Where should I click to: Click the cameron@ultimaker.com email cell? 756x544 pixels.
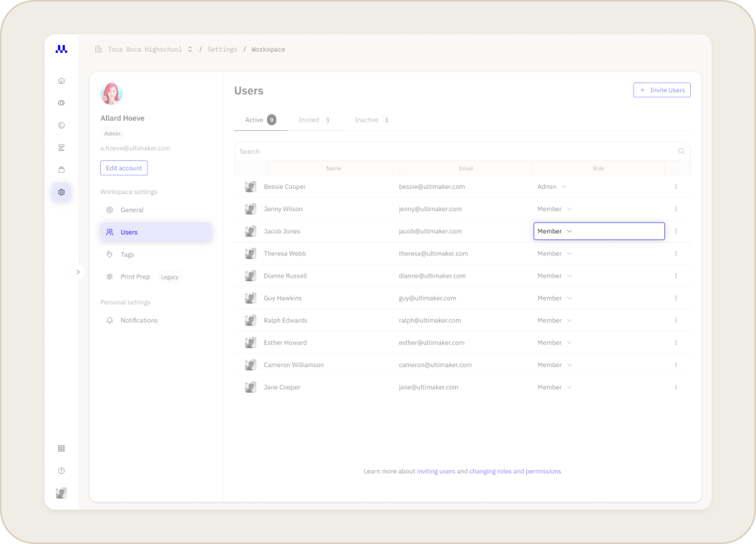point(435,365)
